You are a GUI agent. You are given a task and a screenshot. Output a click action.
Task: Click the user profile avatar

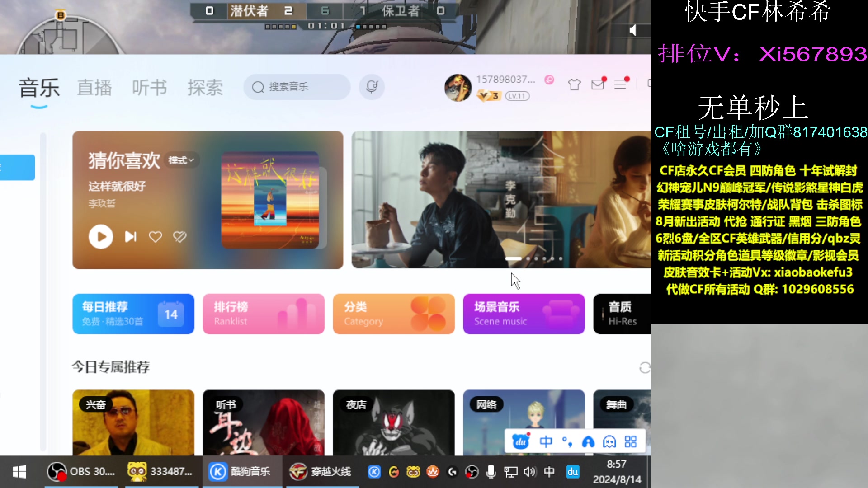[x=458, y=88]
